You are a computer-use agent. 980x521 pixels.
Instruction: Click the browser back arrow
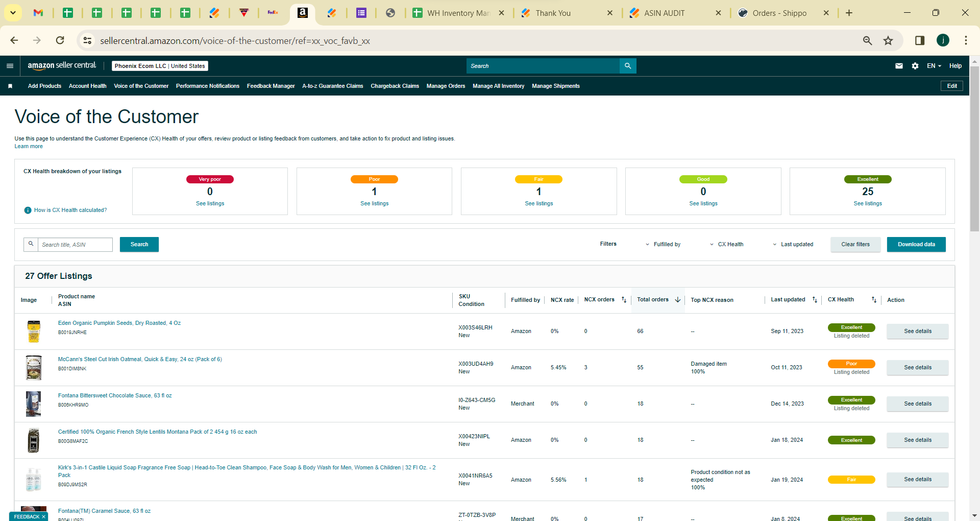pos(14,40)
